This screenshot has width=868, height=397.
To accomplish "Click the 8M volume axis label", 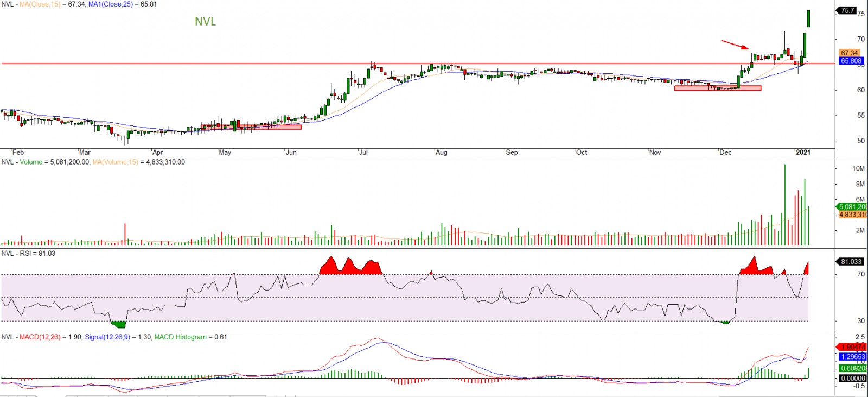I will pyautogui.click(x=860, y=185).
